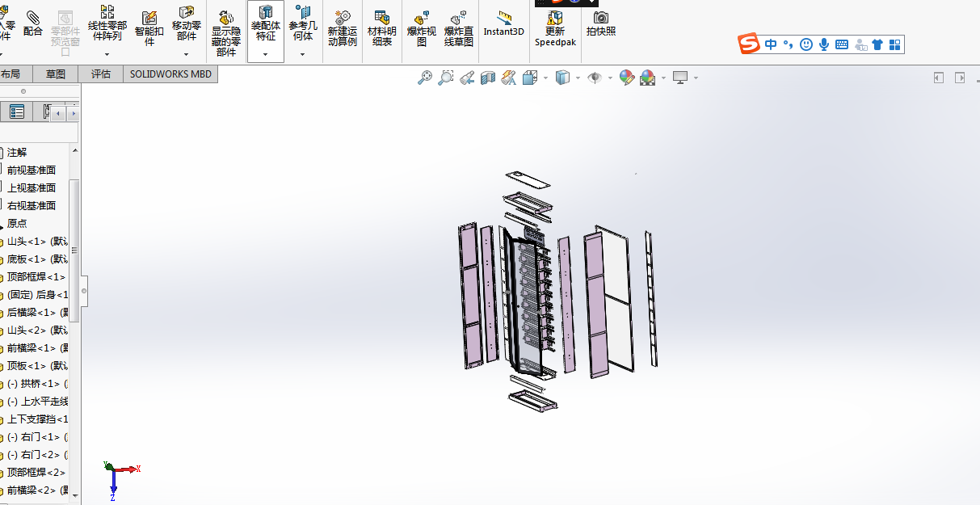Open dropdown arrow beside Apply Scene
Screen dimensions: 980x505
[664, 78]
